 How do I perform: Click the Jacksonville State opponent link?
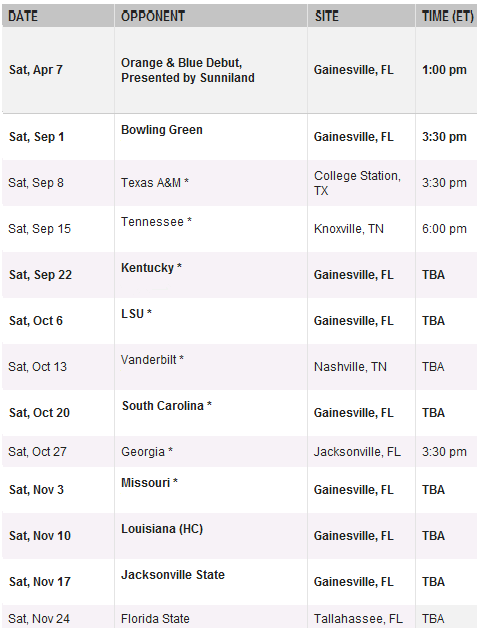(173, 575)
